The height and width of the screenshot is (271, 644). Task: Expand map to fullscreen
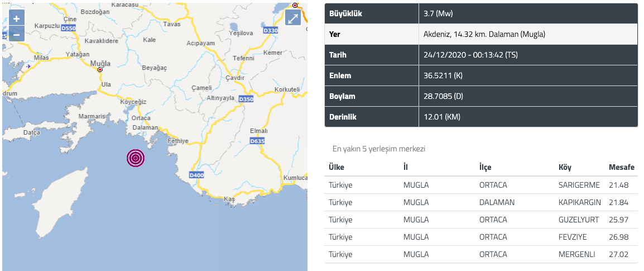[293, 18]
